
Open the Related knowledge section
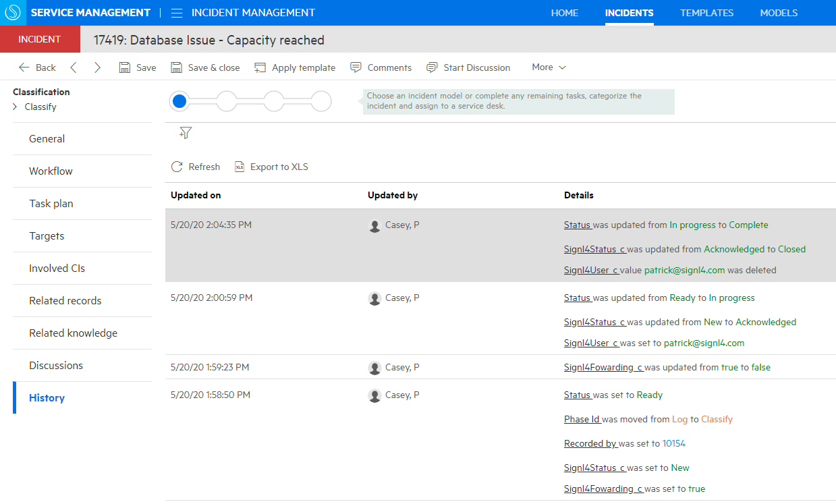click(82, 333)
